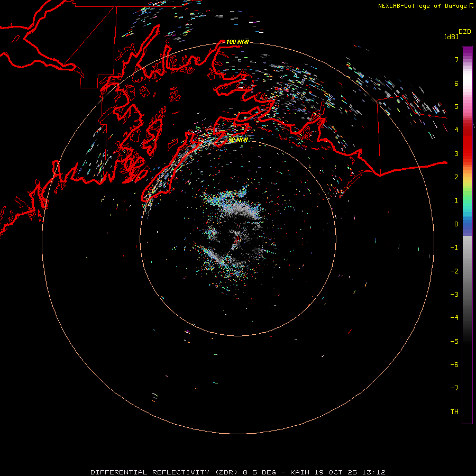Click the -7 value on color scale
476x476 pixels.
pos(454,388)
